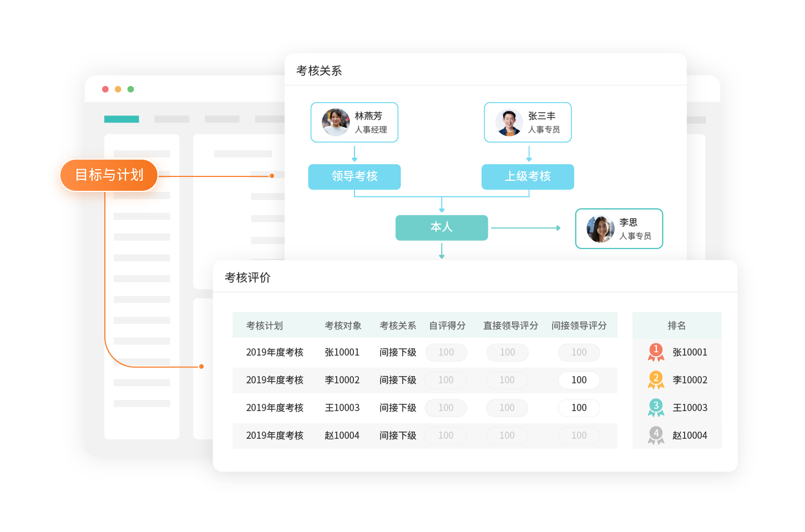Click the rank 1 red medal icon
This screenshot has width=805, height=532.
[656, 352]
